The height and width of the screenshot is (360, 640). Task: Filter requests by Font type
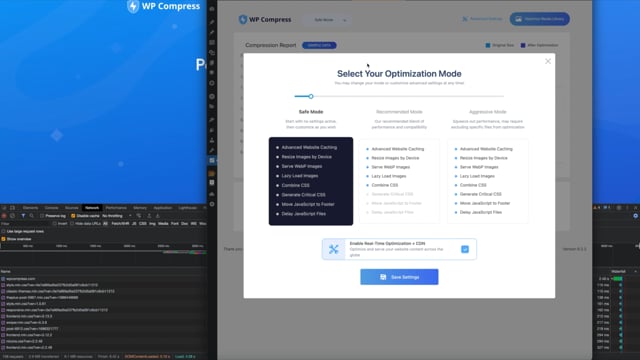[x=175, y=224]
